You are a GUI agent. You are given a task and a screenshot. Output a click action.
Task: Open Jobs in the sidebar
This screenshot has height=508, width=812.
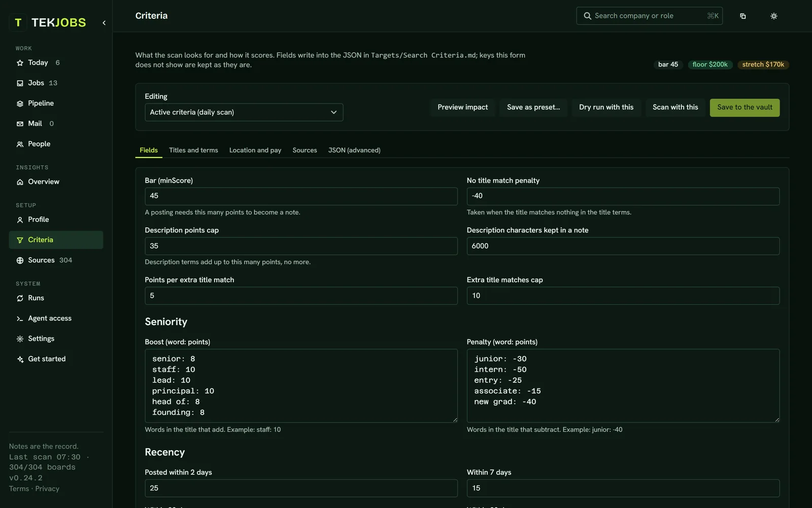click(56, 83)
